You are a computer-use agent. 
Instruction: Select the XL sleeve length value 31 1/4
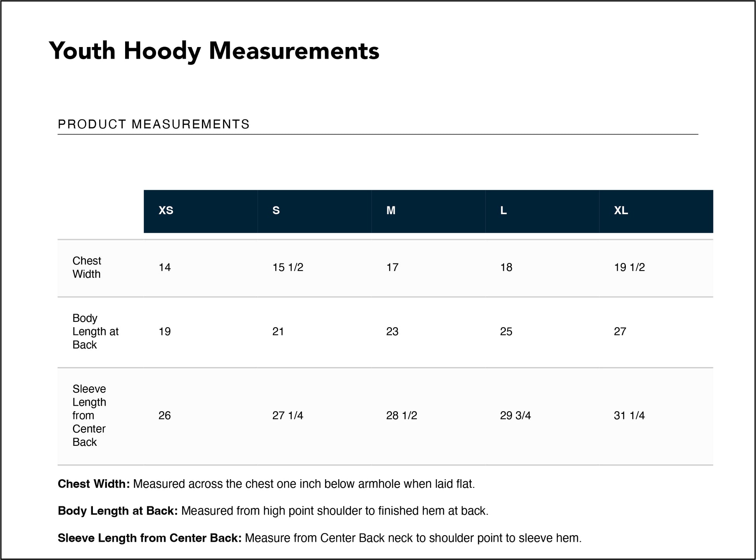coord(629,416)
